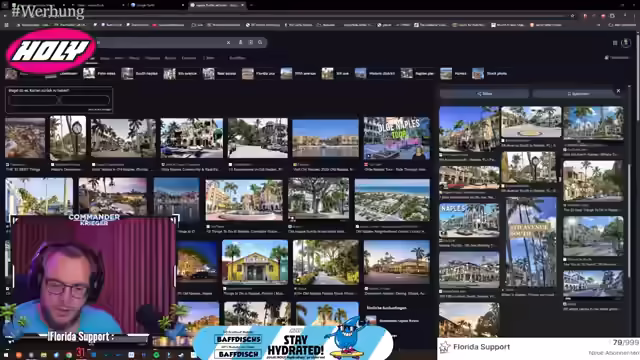Filter results by 'Historic district' chip
Image resolution: width=640 pixels, height=360 pixels.
click(376, 73)
